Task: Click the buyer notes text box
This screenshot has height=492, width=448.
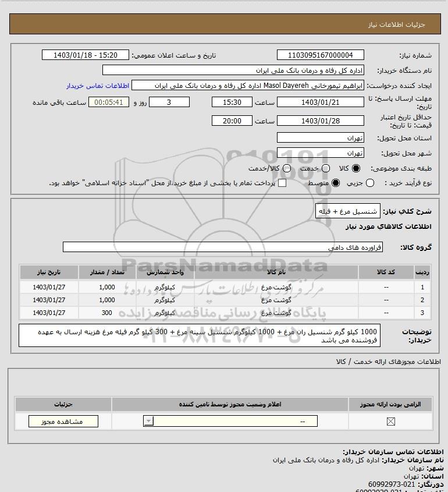Action: (x=200, y=335)
